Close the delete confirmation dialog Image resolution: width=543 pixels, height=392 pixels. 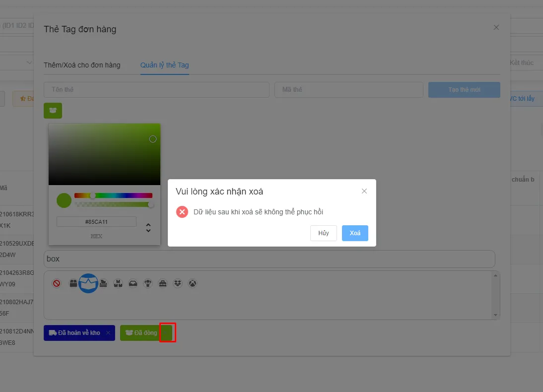tap(364, 191)
